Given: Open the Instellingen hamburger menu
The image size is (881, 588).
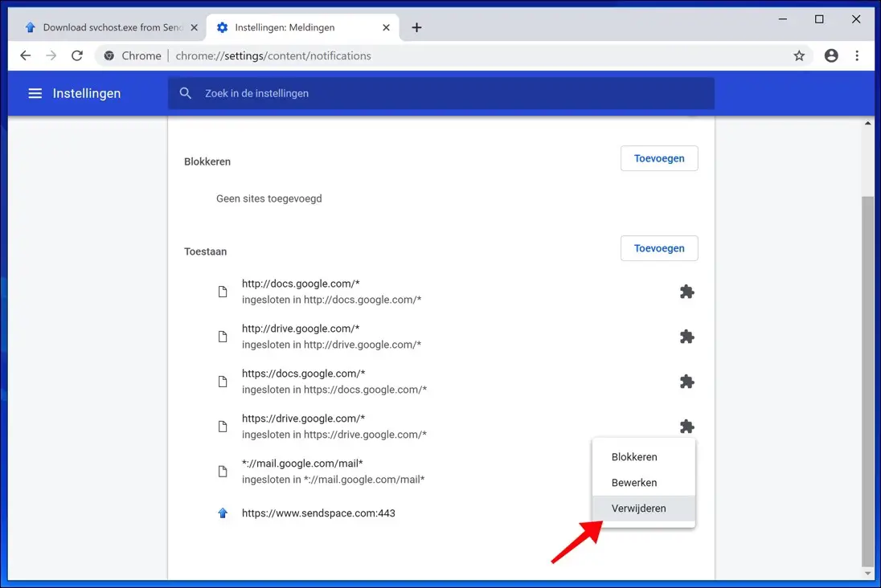Looking at the screenshot, I should click(x=35, y=93).
